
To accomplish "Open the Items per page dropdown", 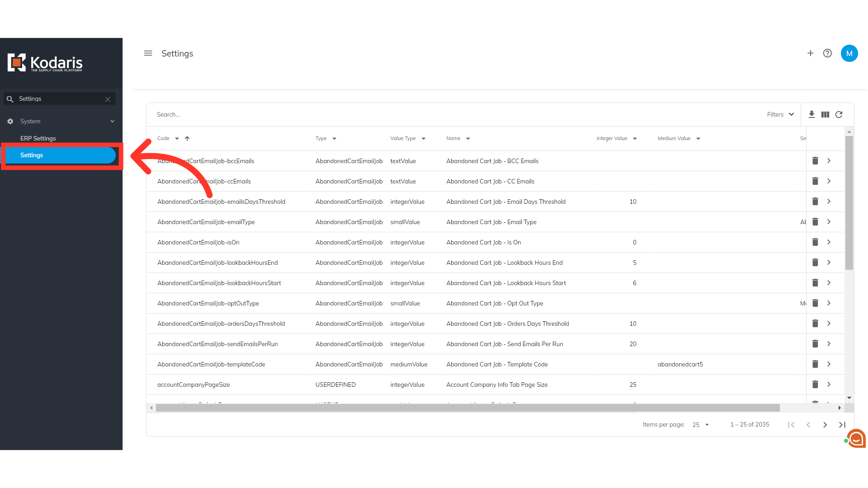I will coord(701,425).
